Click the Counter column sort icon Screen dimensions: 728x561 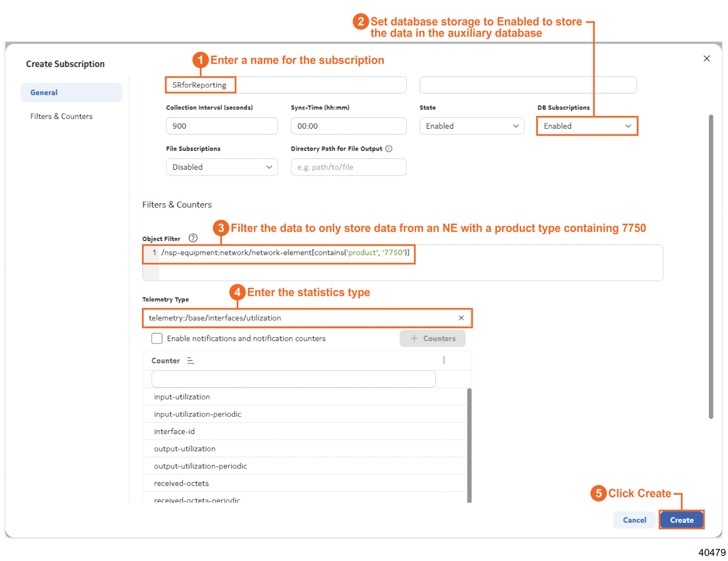point(191,360)
